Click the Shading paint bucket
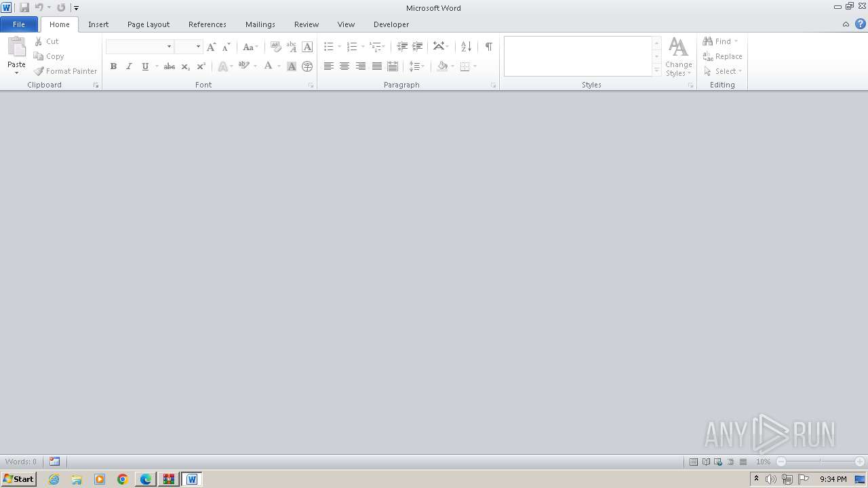 tap(443, 66)
